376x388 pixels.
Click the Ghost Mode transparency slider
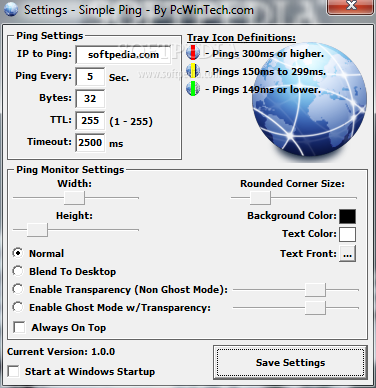315,308
